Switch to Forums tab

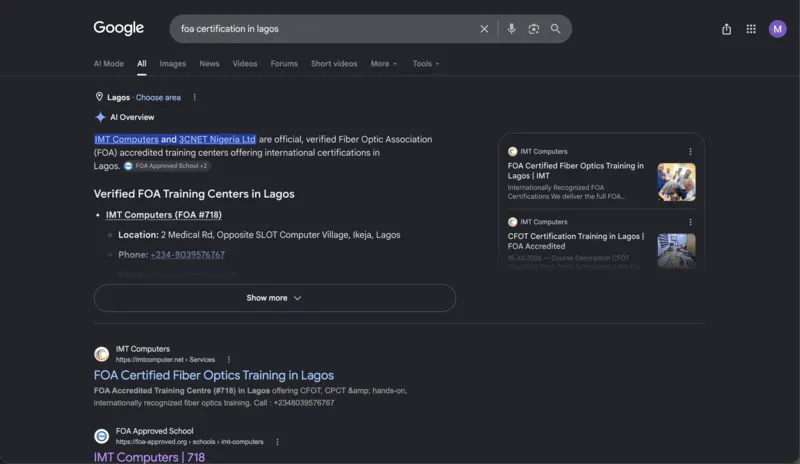(x=284, y=64)
